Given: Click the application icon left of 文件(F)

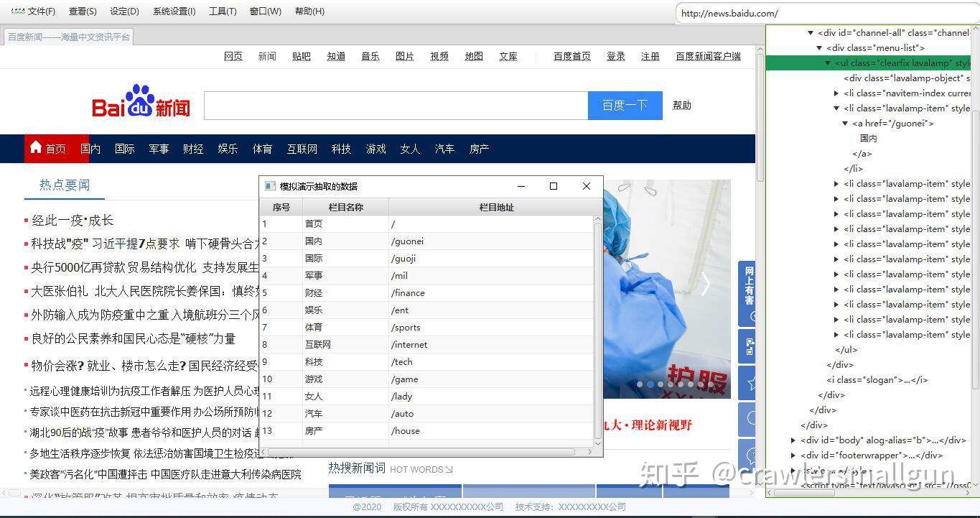Looking at the screenshot, I should pyautogui.click(x=18, y=11).
